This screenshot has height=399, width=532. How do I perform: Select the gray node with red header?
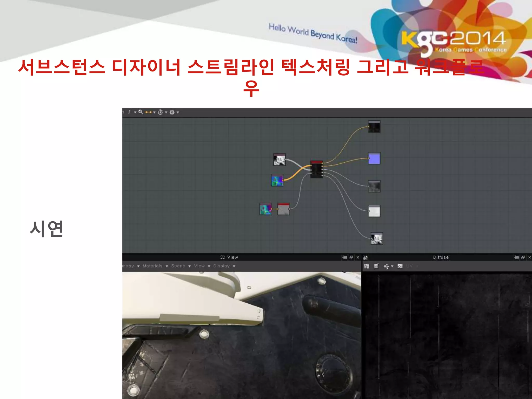[284, 209]
